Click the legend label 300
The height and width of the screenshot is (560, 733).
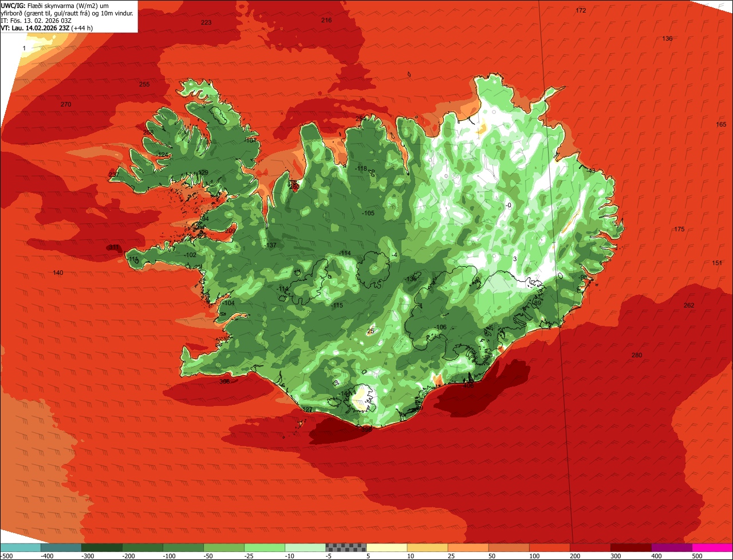(x=616, y=556)
